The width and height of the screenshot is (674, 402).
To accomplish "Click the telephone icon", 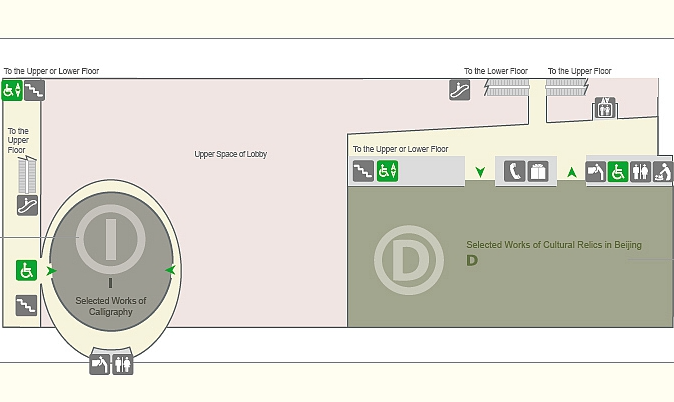I will tap(515, 171).
